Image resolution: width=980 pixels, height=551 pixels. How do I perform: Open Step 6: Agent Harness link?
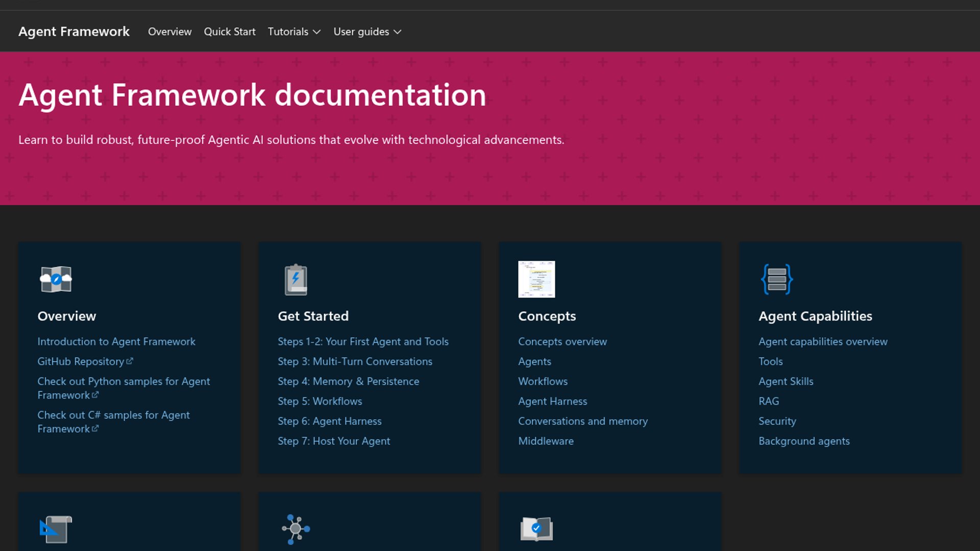pos(329,421)
